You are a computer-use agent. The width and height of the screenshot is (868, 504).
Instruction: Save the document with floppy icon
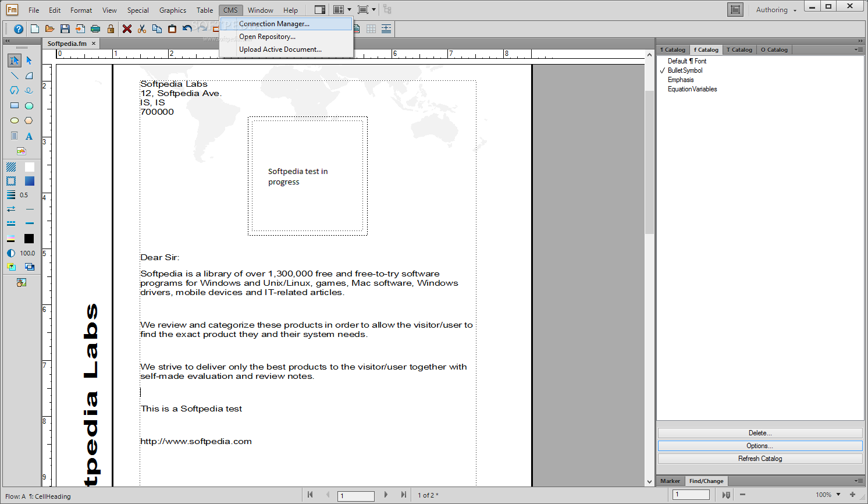point(65,29)
